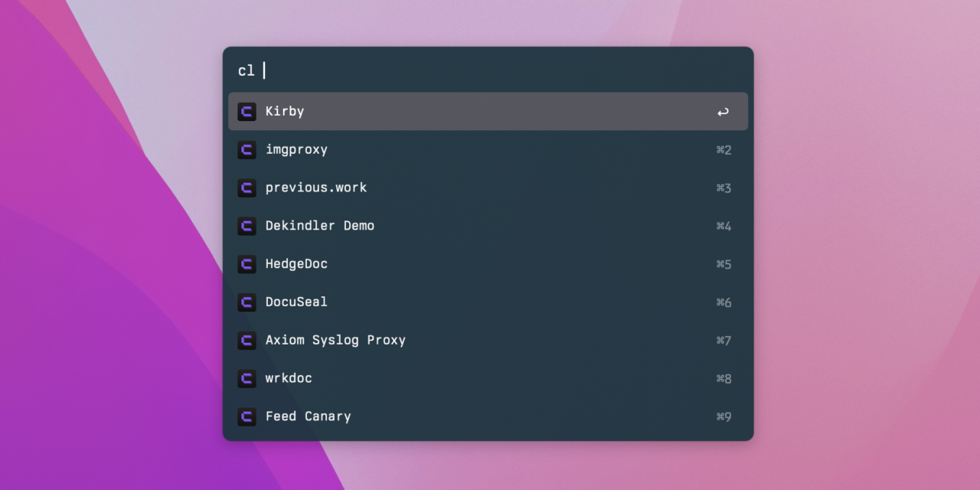Open the Feed Canary result
Image resolution: width=980 pixels, height=490 pixels.
488,416
